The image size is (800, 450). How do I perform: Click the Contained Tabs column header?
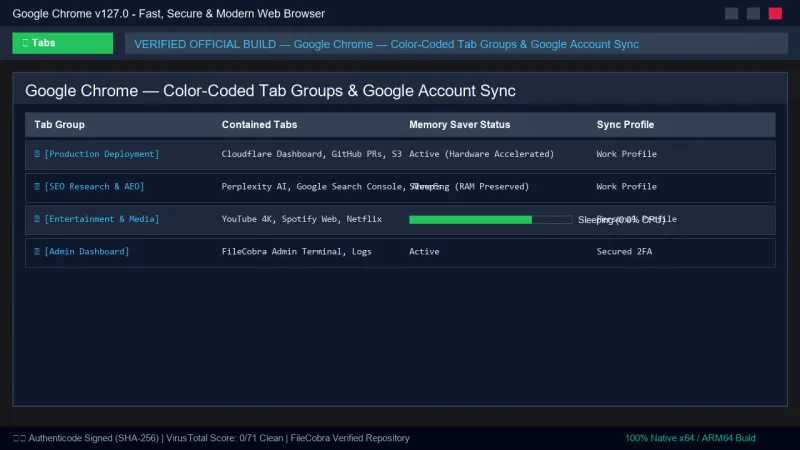pos(259,124)
